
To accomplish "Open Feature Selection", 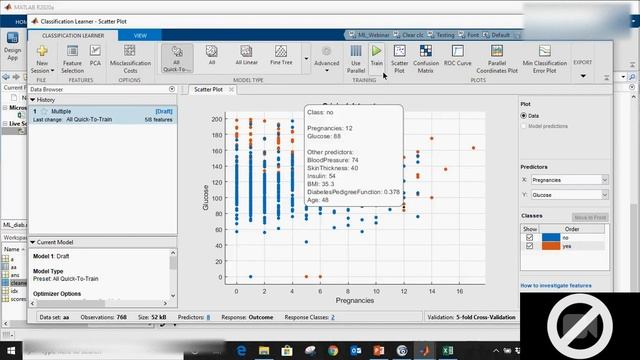I will point(72,59).
